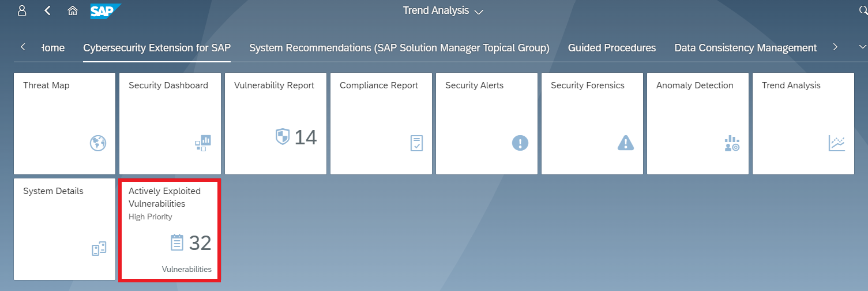
Task: Open the Actively Exploited Vulnerabilities tile
Action: coord(170,230)
